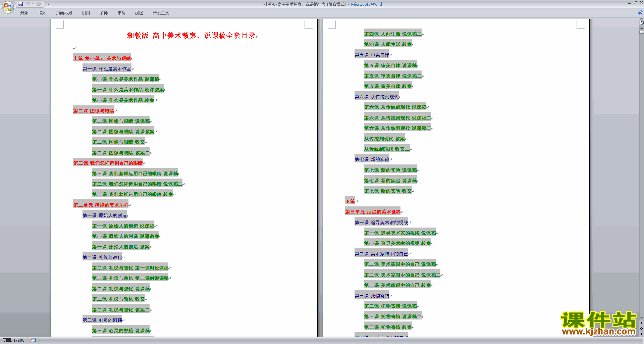Click the vertical scrollbar thumb
The width and height of the screenshot is (644, 344).
641,32
